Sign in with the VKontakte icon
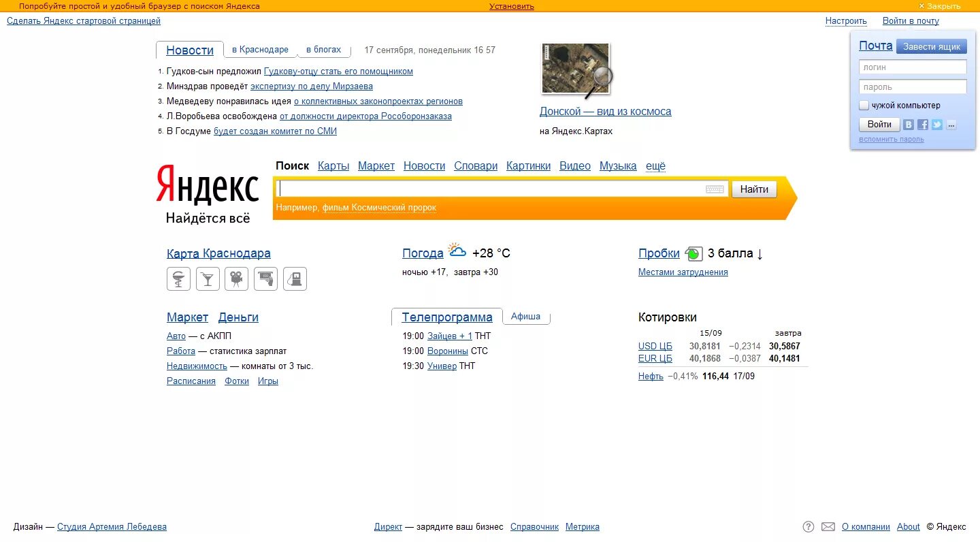Viewport: 980px width, 542px height. coord(909,125)
